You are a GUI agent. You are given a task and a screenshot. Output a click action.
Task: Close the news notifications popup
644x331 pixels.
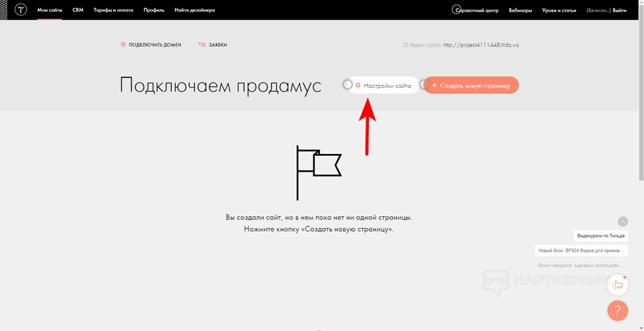[x=622, y=221]
